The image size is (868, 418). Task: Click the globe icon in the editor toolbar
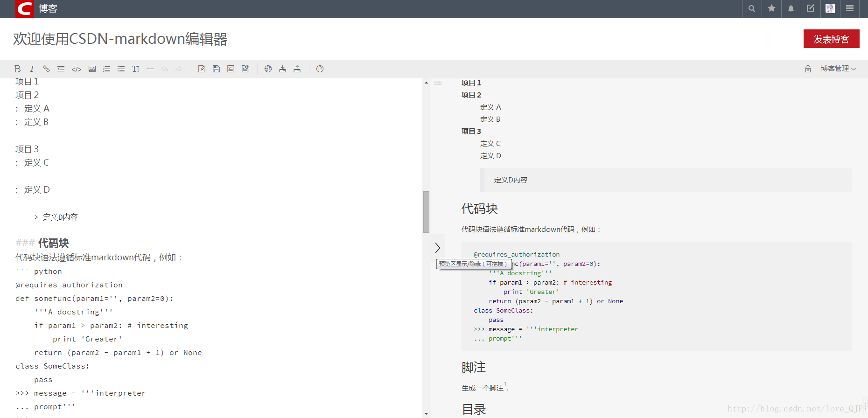[268, 69]
